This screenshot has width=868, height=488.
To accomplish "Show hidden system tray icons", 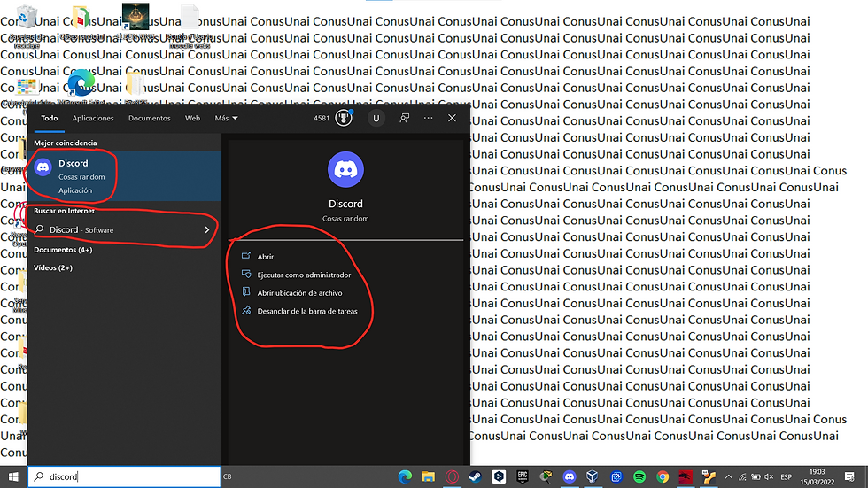I will [728, 477].
